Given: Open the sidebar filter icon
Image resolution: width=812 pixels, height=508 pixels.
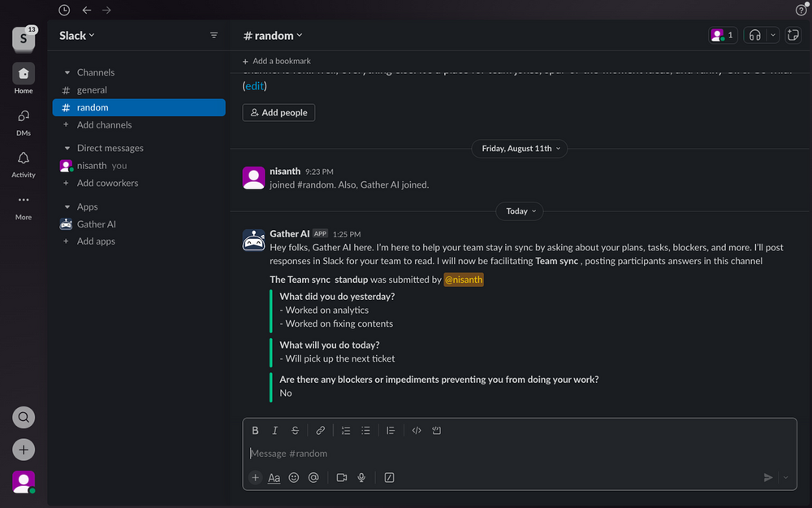Looking at the screenshot, I should click(x=214, y=35).
